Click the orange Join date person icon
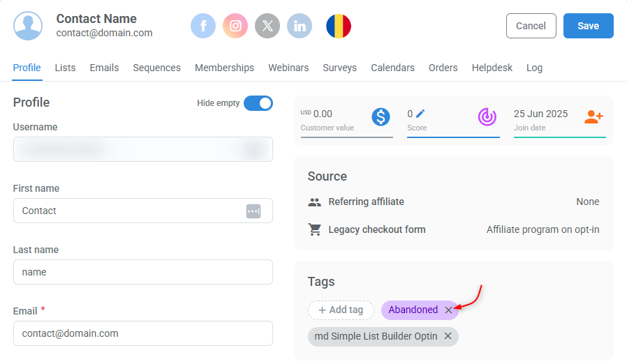Image resolution: width=627 pixels, height=364 pixels. (593, 117)
